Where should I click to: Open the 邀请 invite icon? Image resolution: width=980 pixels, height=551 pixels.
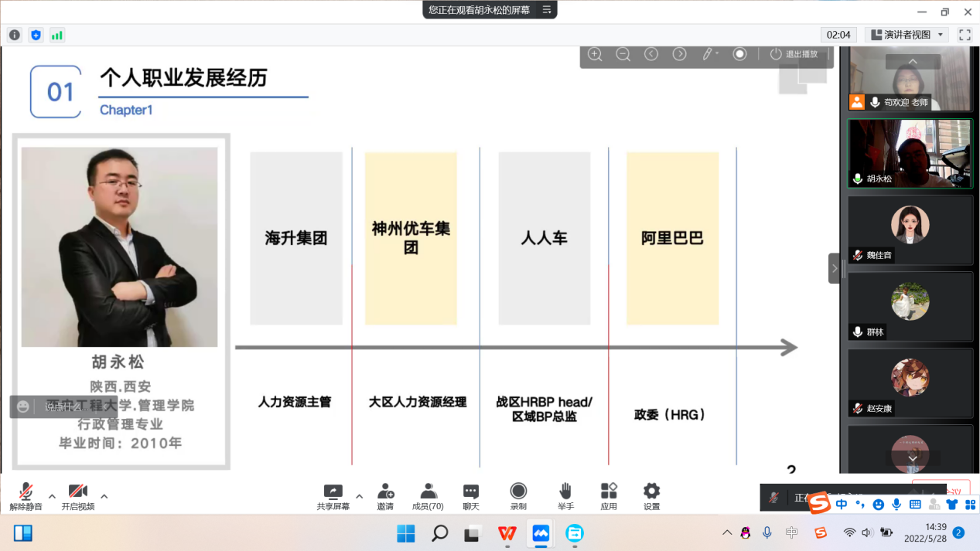(x=385, y=492)
